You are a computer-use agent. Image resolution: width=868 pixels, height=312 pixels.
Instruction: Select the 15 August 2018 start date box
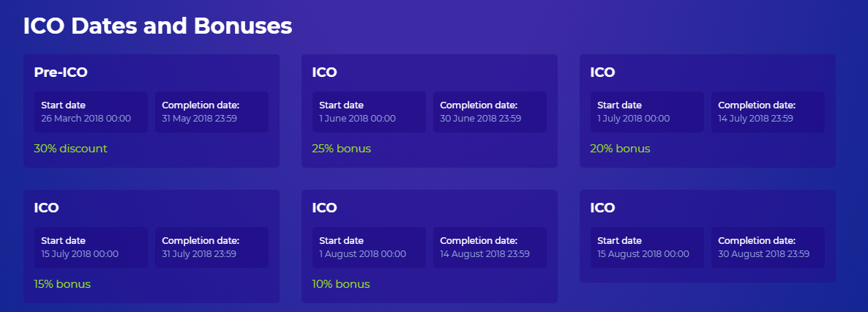pos(647,248)
